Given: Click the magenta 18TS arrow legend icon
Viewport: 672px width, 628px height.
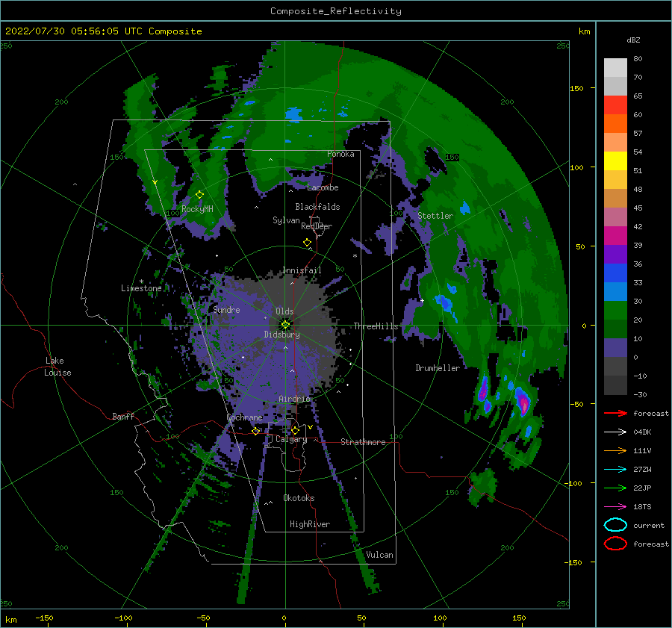Looking at the screenshot, I should coord(615,507).
